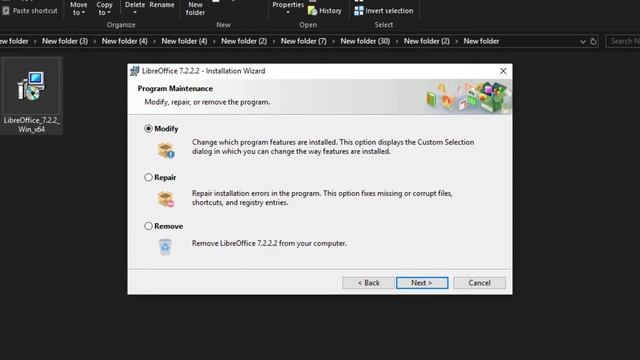Refresh the Explorer folder view
Screen dimensions: 640x360
(593, 41)
